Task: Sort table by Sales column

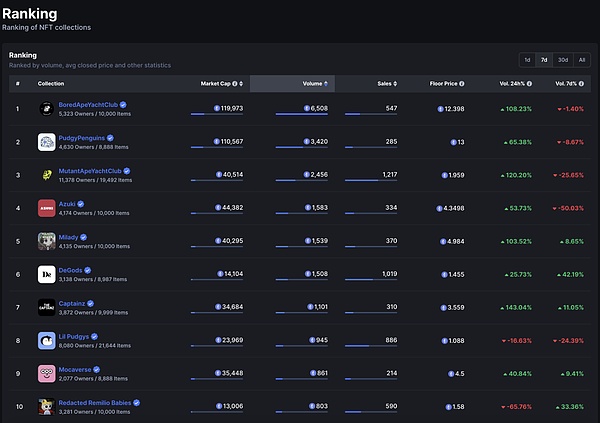Action: 386,83
